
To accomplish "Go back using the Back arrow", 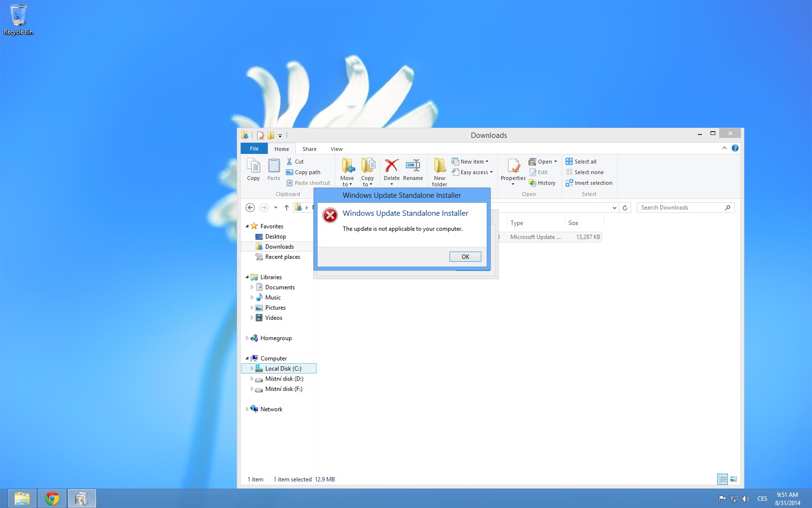I will point(250,208).
